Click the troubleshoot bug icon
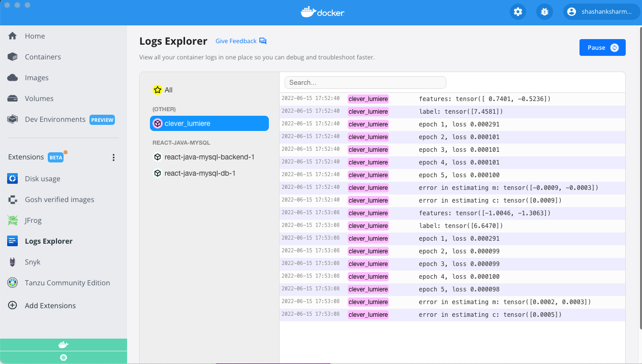Image resolution: width=642 pixels, height=364 pixels. click(x=544, y=12)
